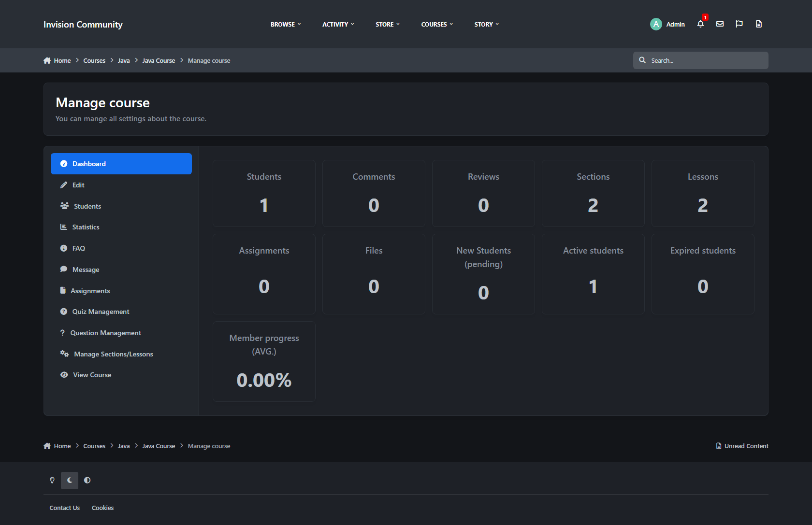Image resolution: width=812 pixels, height=525 pixels.
Task: Click the search magnifier icon
Action: tap(642, 60)
